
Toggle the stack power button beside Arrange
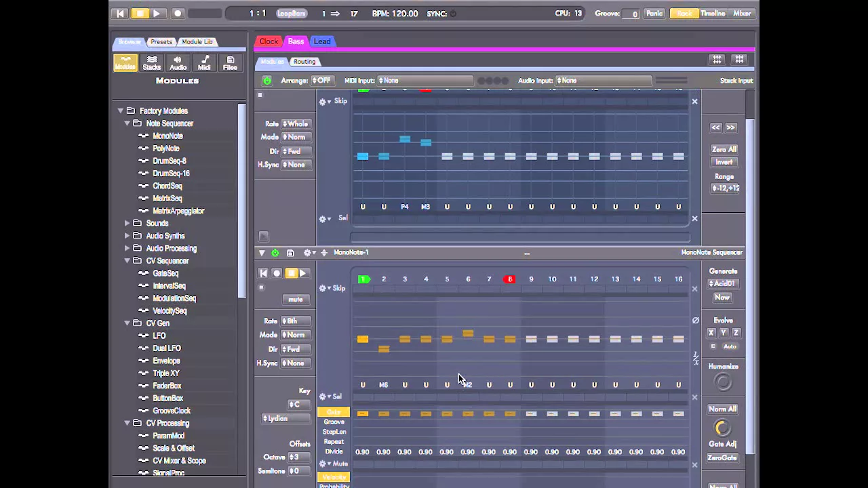267,81
